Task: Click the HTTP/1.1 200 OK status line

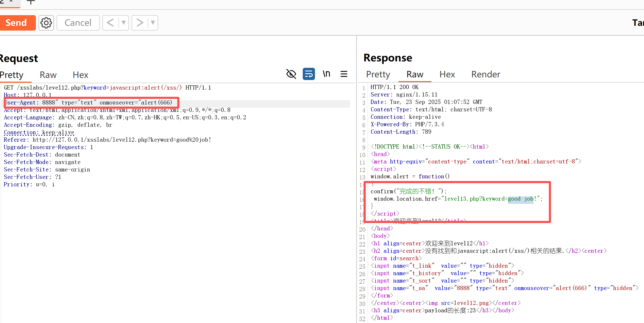Action: [x=394, y=87]
